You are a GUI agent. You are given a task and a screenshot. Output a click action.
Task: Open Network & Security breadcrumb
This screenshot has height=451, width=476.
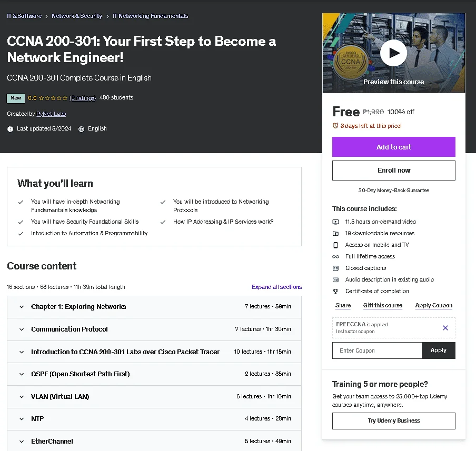tap(77, 16)
